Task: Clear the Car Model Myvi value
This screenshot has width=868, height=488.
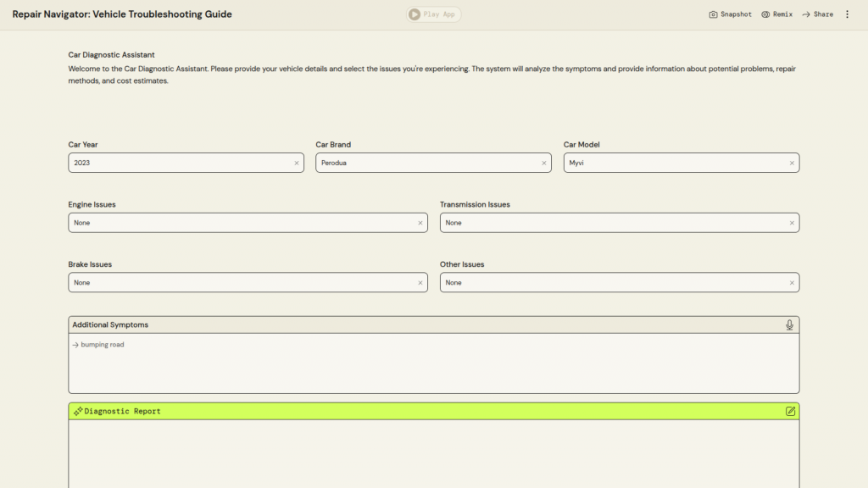Action: tap(792, 163)
